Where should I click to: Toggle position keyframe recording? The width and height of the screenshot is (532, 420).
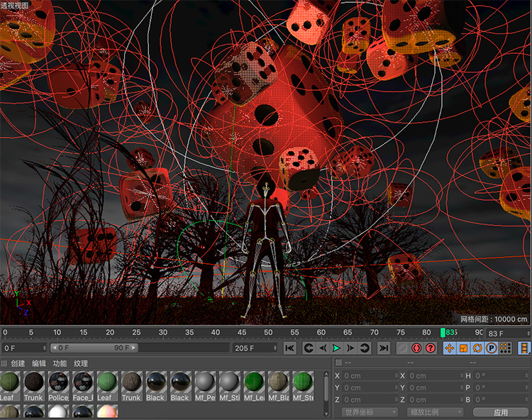450,348
